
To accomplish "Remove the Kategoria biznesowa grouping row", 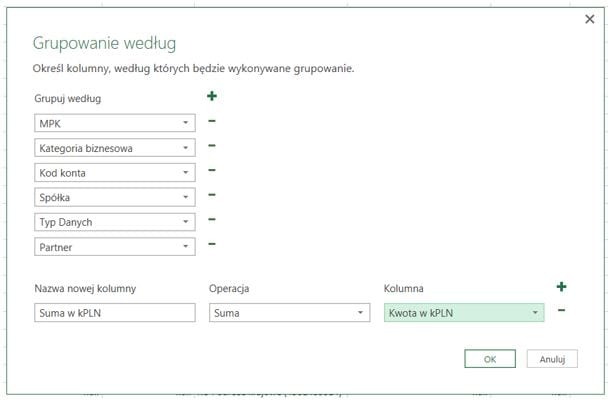I will [212, 147].
